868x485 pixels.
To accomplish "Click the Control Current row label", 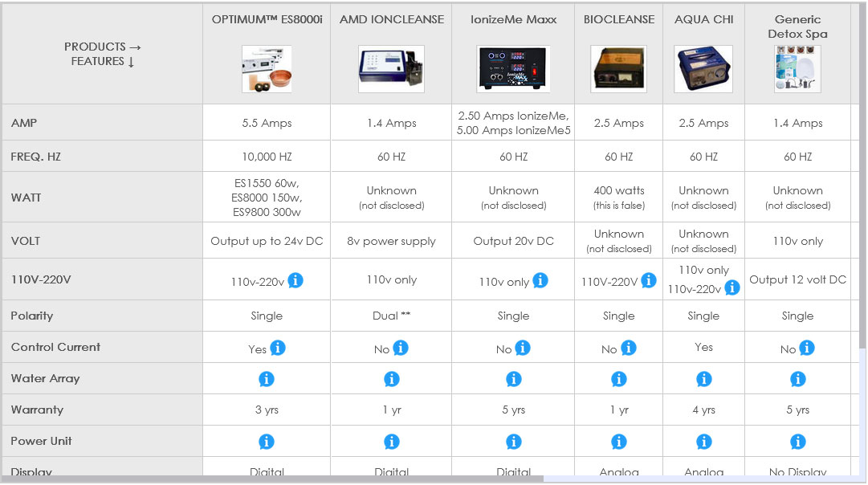I will click(55, 347).
